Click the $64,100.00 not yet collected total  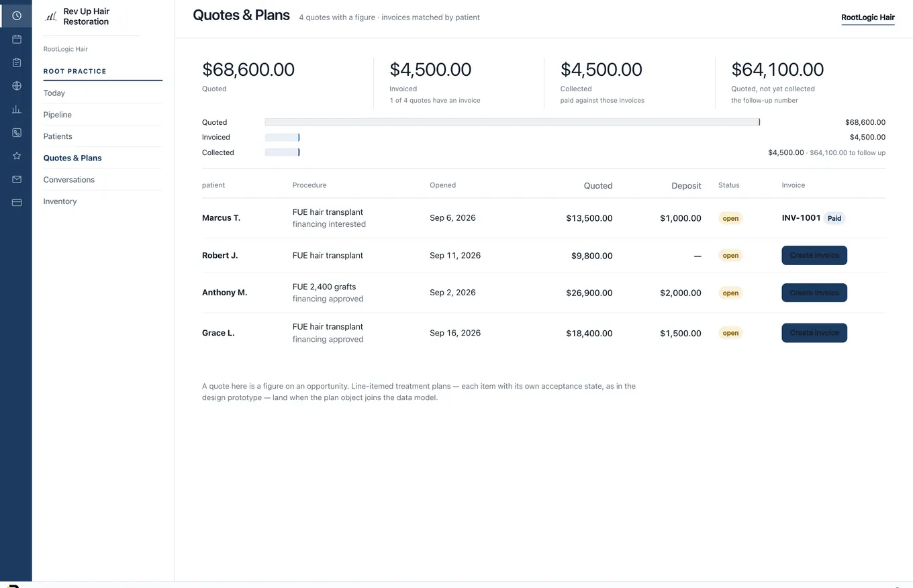[777, 69]
